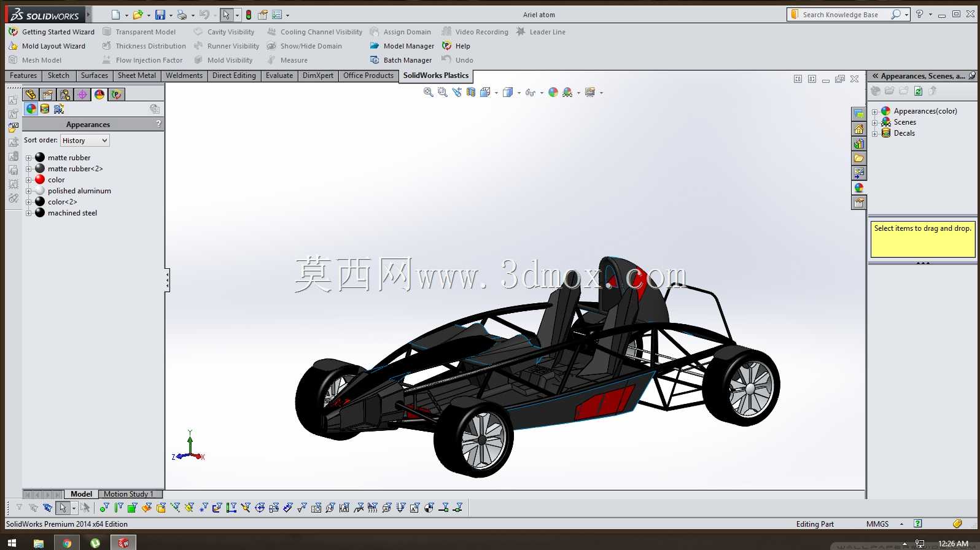The height and width of the screenshot is (550, 980).
Task: View decals in DisplayManager
Action: 45,109
